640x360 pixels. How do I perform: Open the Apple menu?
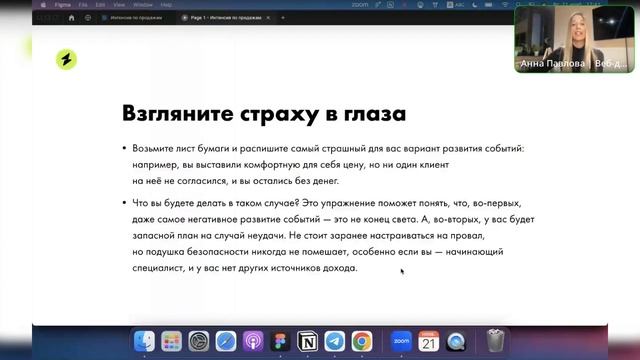[x=43, y=5]
